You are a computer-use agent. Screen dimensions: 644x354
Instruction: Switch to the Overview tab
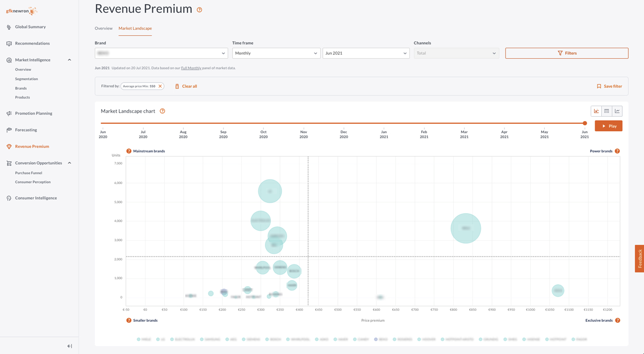(104, 28)
